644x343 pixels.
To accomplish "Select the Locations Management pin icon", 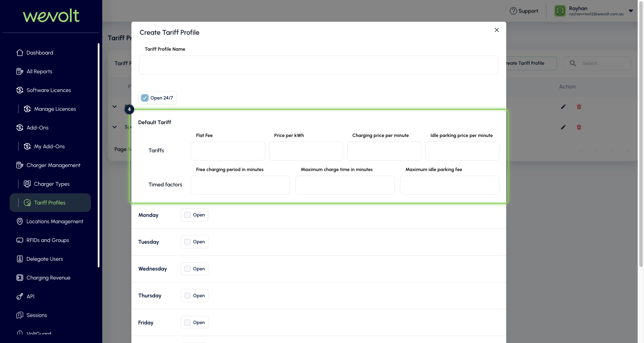I will 20,221.
